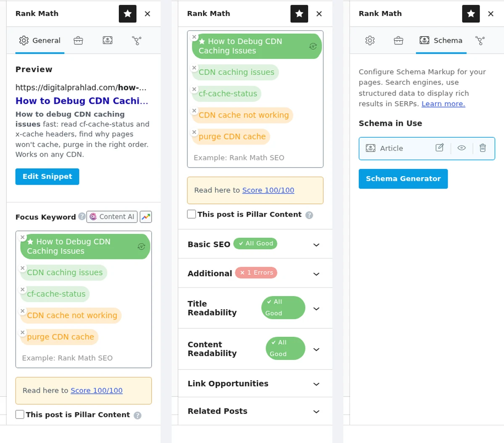Expand the Title Readability section

(x=255, y=308)
